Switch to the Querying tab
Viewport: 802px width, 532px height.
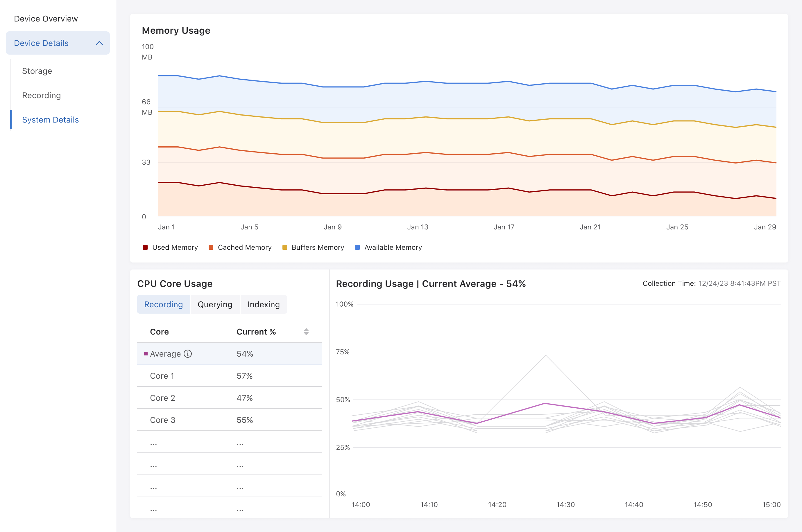[x=215, y=304]
